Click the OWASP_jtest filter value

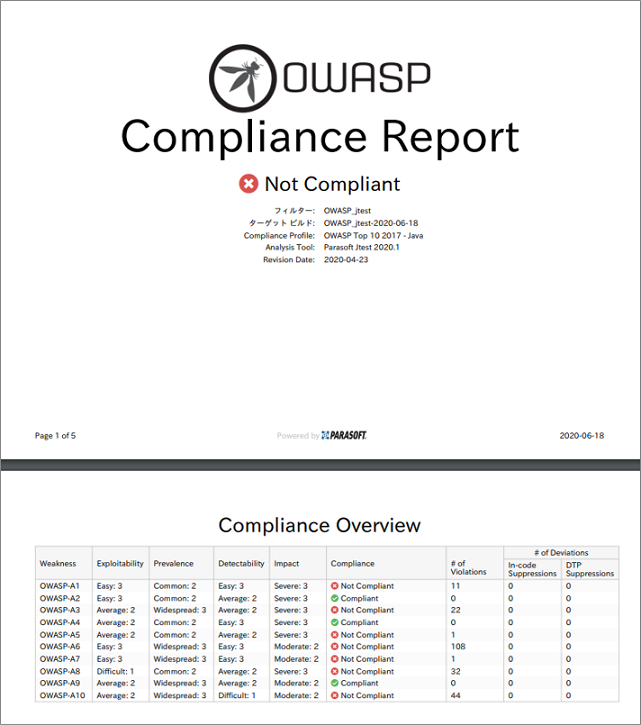[347, 211]
